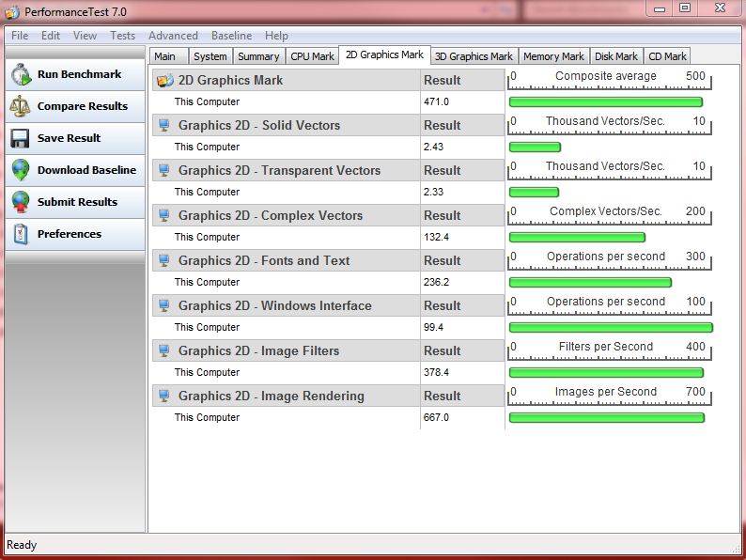746x560 pixels.
Task: Click the Solid Vectors monitor icon
Action: point(164,125)
